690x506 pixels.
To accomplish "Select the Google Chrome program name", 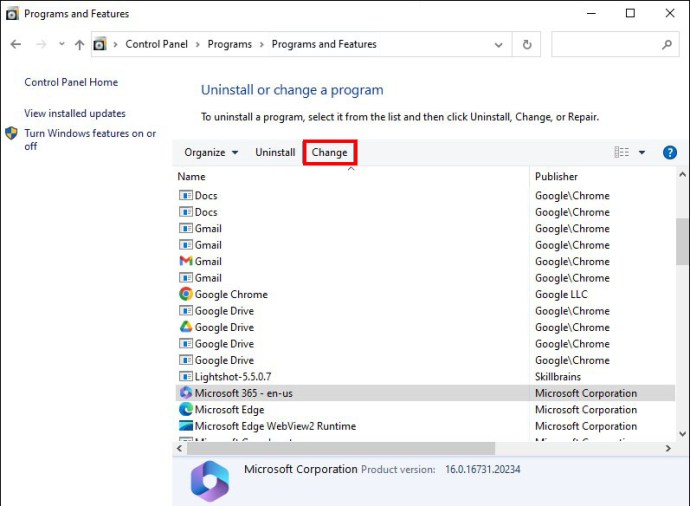I will (231, 294).
